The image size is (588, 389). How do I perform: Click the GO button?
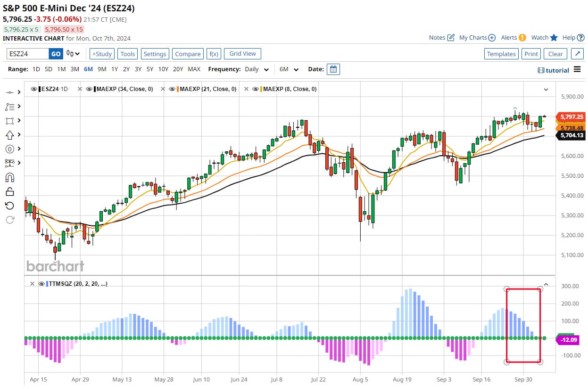pyautogui.click(x=56, y=54)
